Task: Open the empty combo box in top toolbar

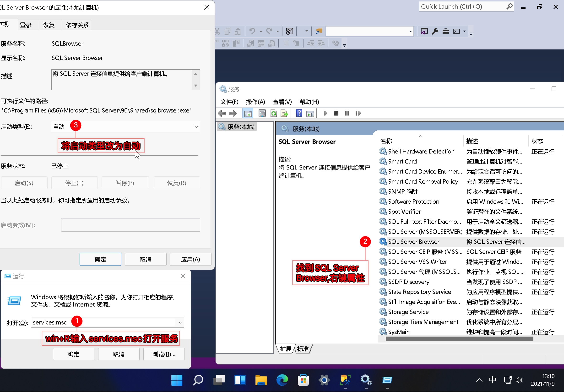Action: pos(410,31)
